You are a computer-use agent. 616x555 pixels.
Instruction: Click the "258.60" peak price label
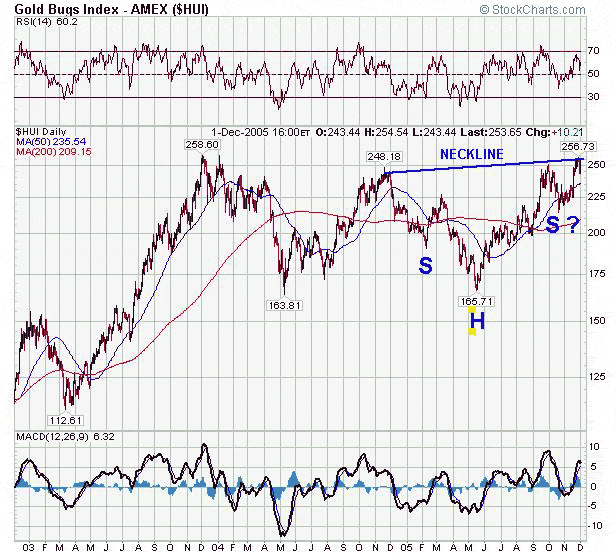tap(202, 145)
